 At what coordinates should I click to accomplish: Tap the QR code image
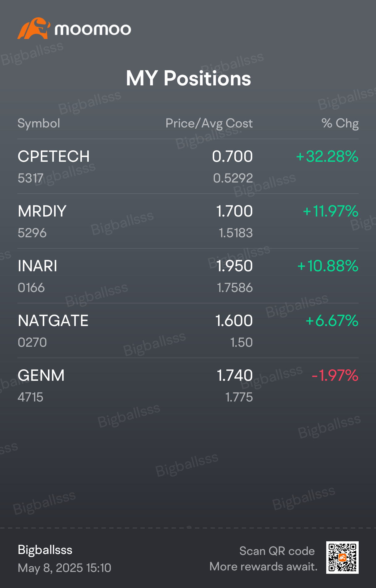(x=342, y=557)
